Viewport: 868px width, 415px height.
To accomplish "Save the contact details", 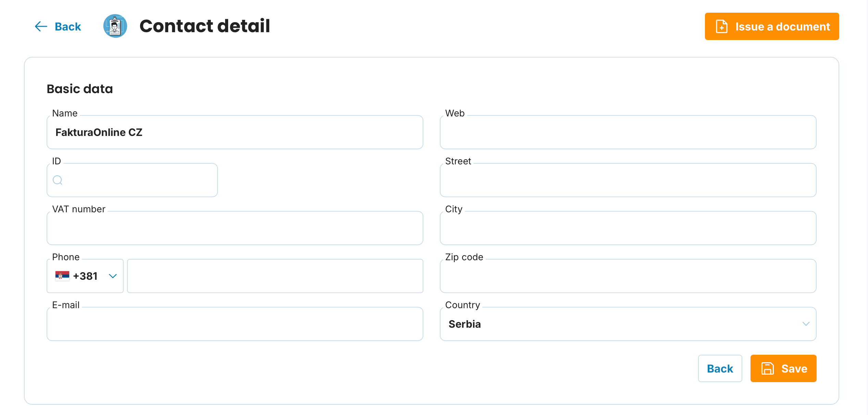I will point(783,368).
